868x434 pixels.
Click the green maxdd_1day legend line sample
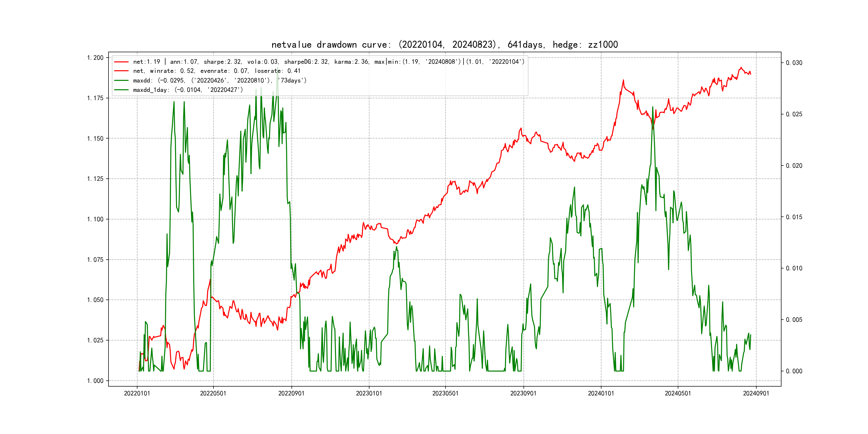pos(121,90)
